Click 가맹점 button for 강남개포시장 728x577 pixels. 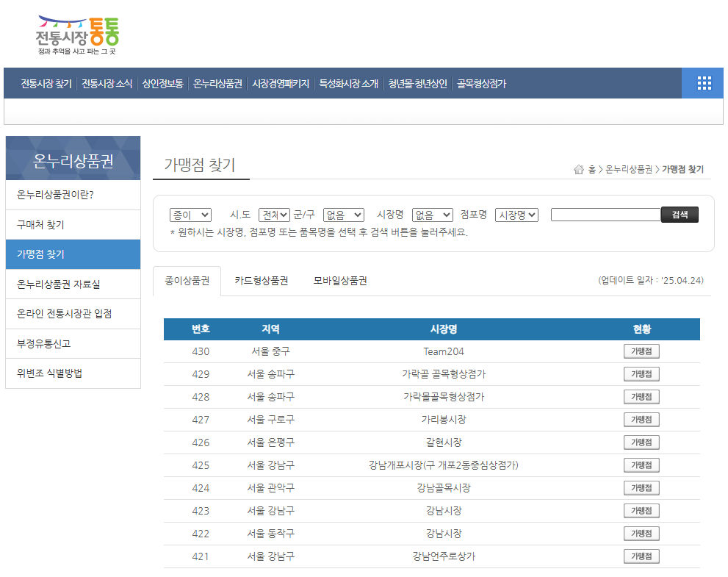coord(641,465)
